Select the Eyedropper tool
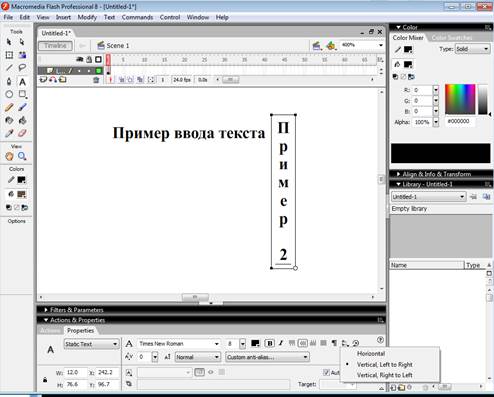The height and width of the screenshot is (397, 494). [9, 133]
